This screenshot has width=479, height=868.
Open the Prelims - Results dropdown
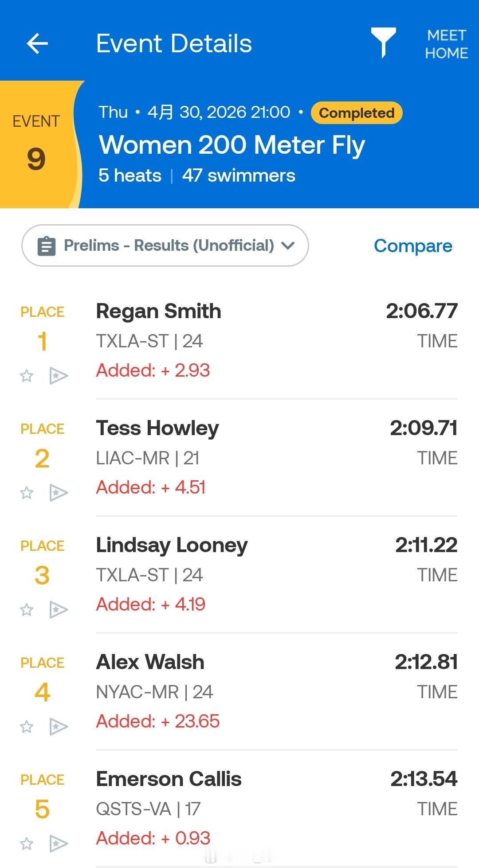tap(164, 245)
